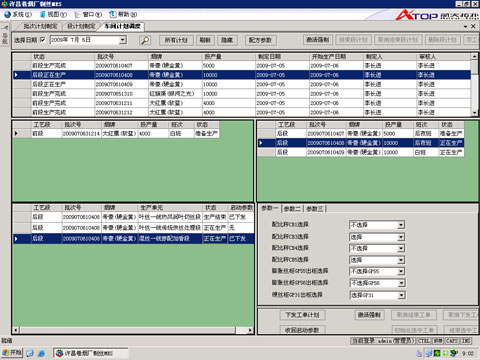The width and height of the screenshot is (480, 360).
Task: Expand the dropdown showing 不选择GP56
Action: (x=401, y=283)
